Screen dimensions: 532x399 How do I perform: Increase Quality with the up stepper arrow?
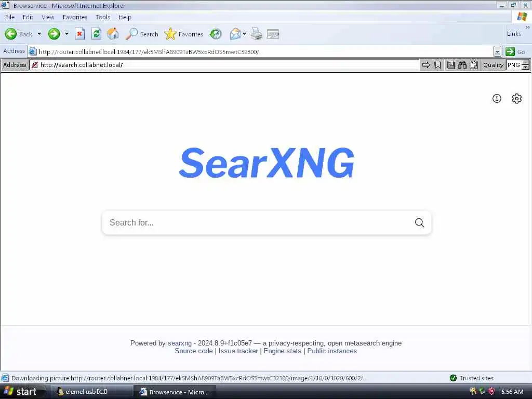point(526,62)
